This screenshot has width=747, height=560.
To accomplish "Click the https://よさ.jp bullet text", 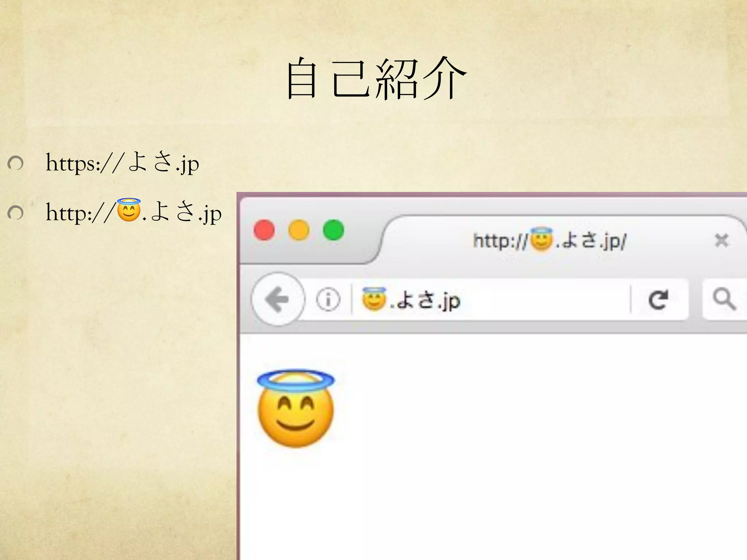I will [x=122, y=163].
